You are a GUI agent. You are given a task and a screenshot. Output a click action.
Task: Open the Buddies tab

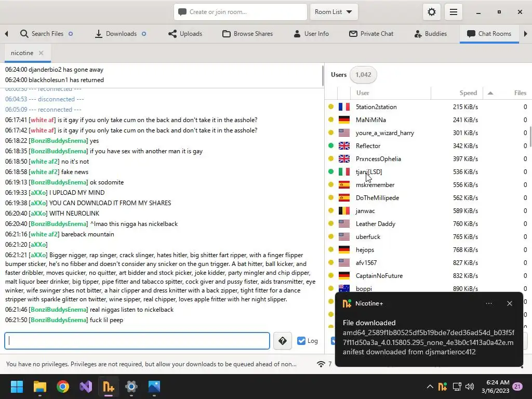pyautogui.click(x=431, y=34)
